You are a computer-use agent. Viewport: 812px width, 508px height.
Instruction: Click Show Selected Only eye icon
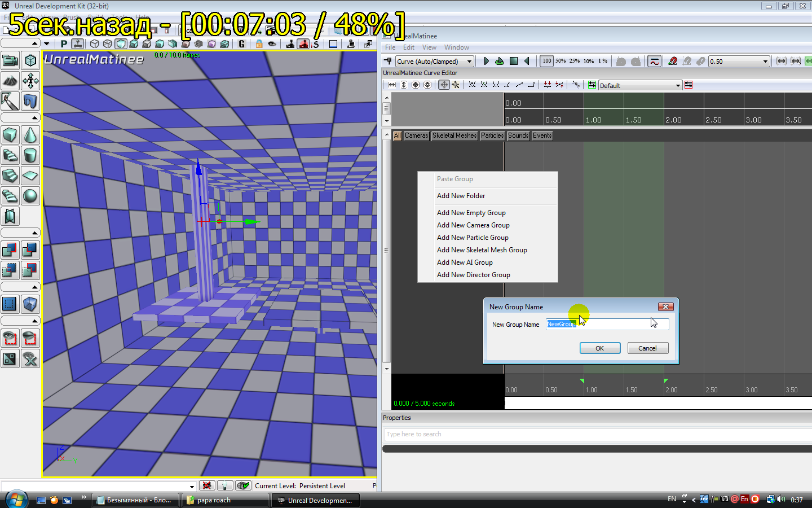coord(10,338)
